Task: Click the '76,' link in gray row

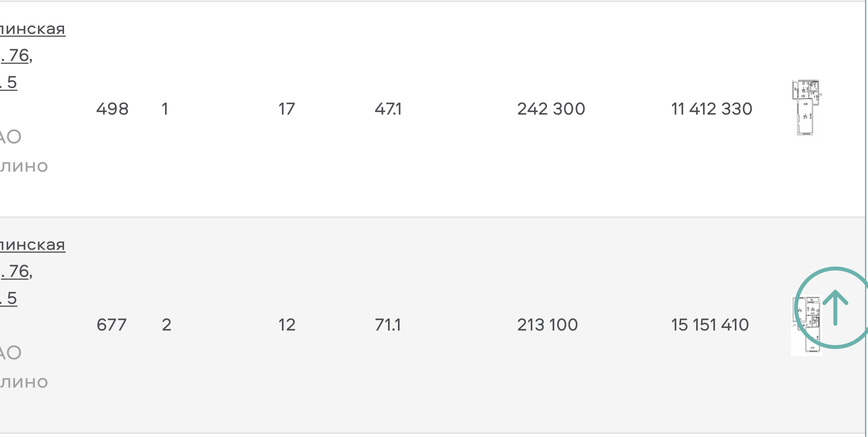Action: 16,271
